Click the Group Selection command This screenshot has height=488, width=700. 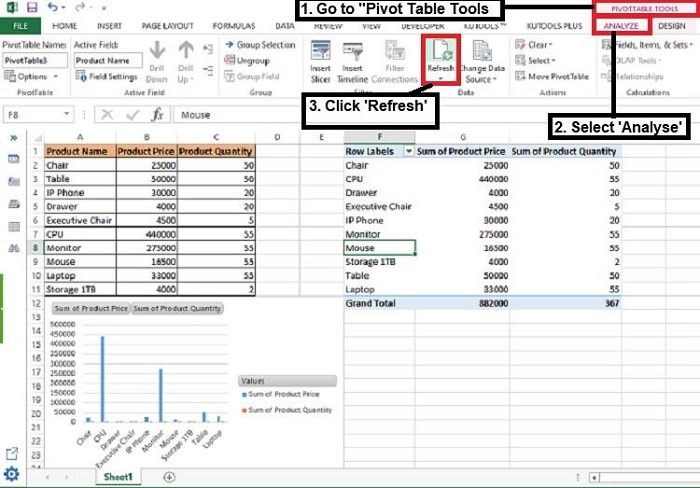260,45
